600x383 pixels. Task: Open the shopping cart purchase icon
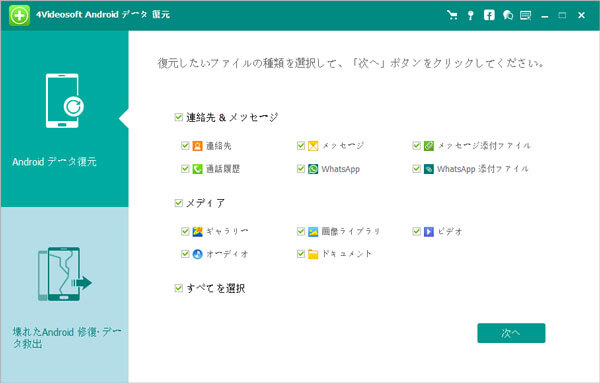pos(452,15)
